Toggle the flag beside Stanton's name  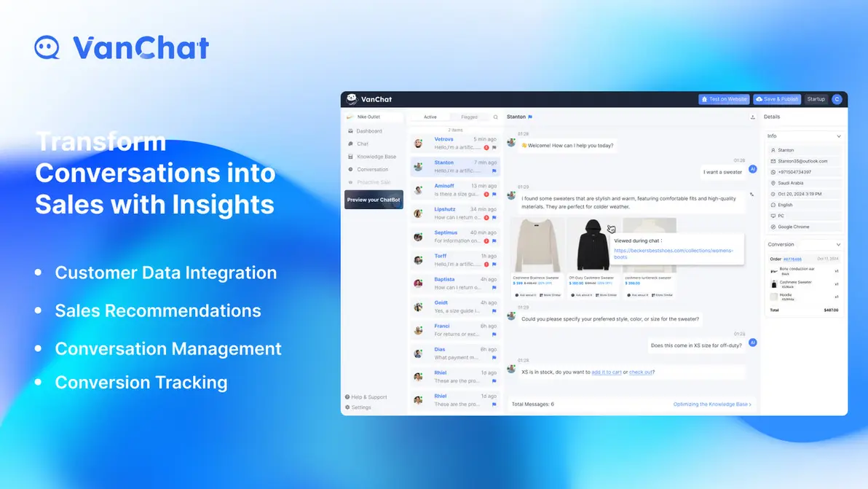point(530,117)
